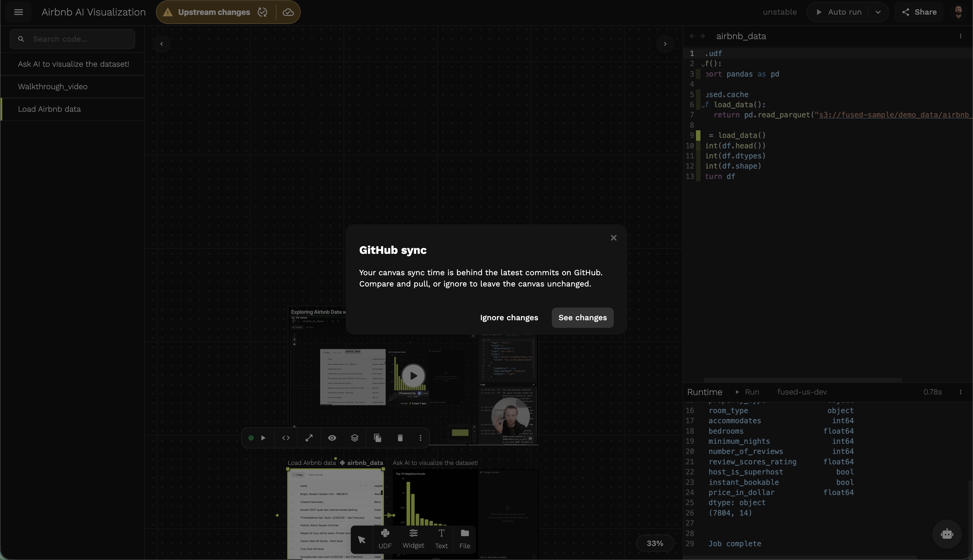Toggle node visibility eye icon

[332, 438]
